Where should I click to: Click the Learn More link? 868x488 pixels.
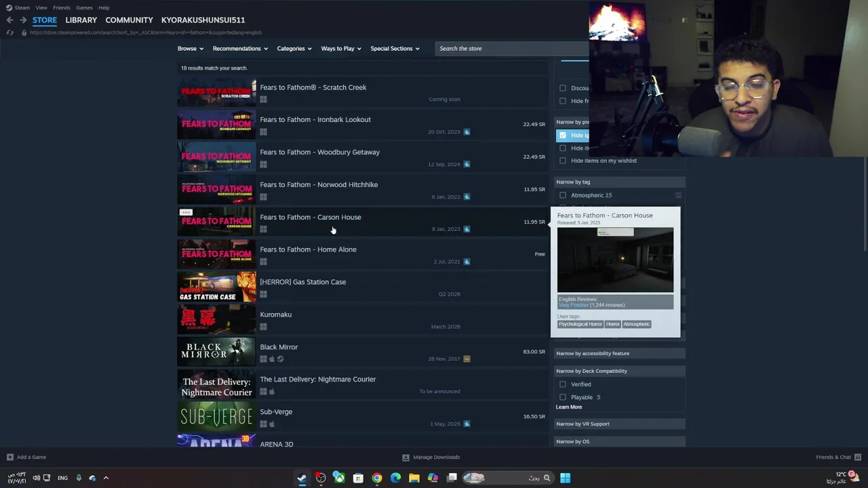tap(569, 407)
